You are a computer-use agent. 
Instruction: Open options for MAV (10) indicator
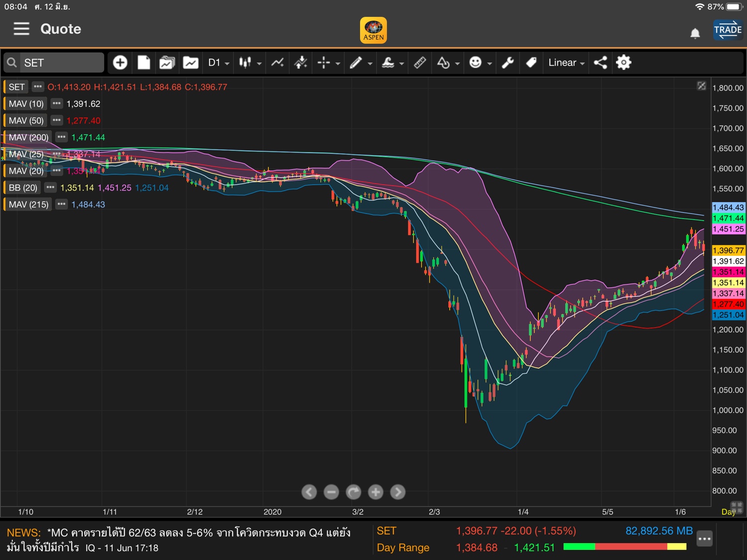tap(57, 104)
